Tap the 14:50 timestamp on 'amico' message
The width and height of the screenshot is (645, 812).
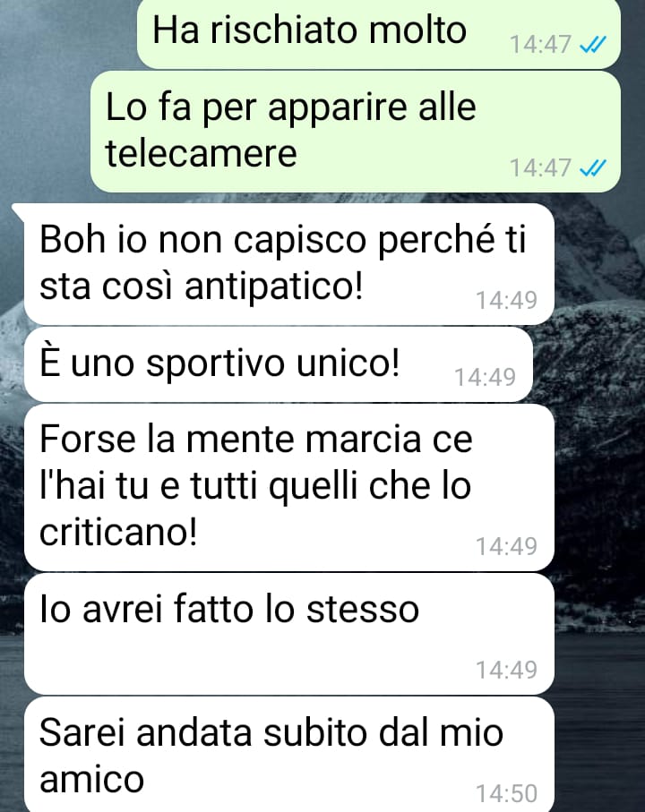[507, 793]
